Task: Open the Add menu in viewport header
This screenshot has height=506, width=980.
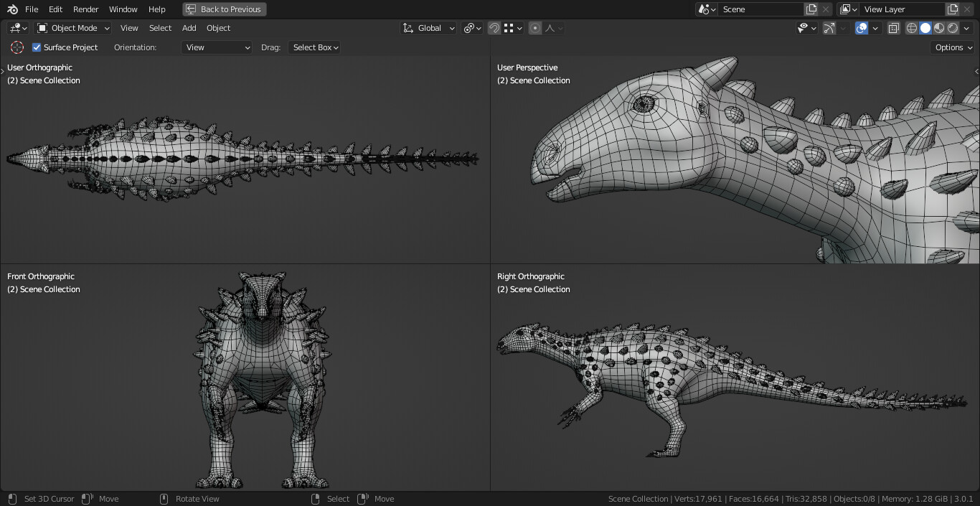Action: pos(189,28)
